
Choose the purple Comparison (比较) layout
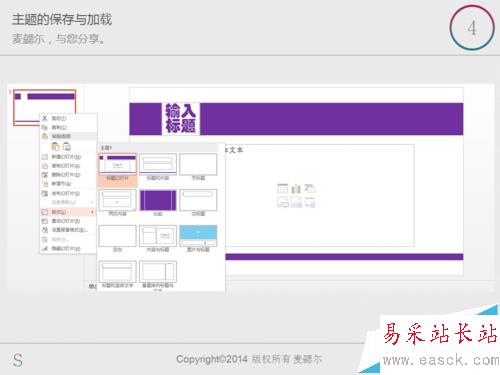[x=158, y=203]
